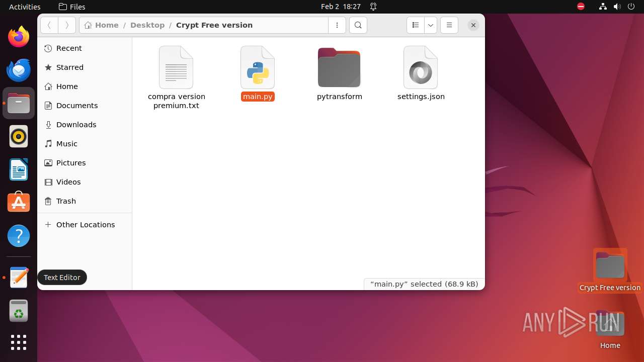
Task: Go forward with the forward arrow
Action: [x=67, y=25]
